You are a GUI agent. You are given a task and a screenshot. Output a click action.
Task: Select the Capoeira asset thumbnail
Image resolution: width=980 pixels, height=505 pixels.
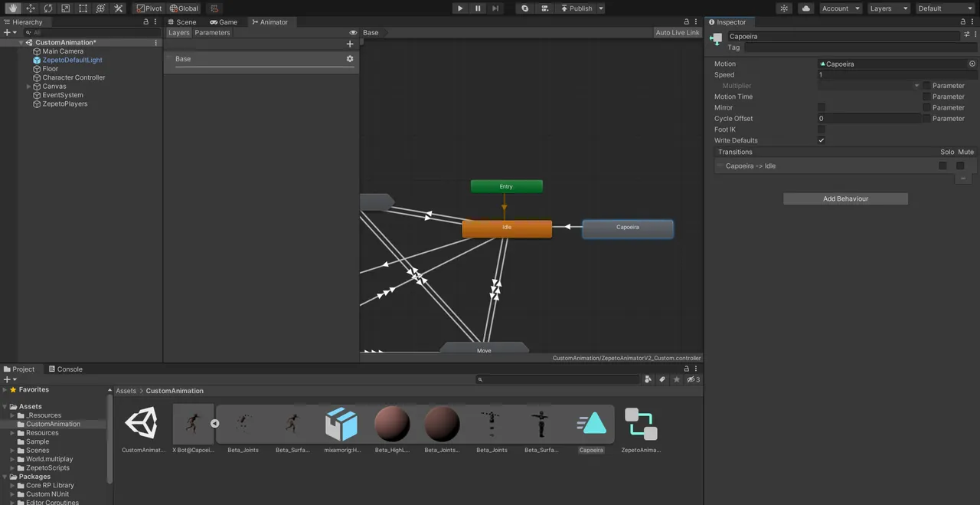591,424
